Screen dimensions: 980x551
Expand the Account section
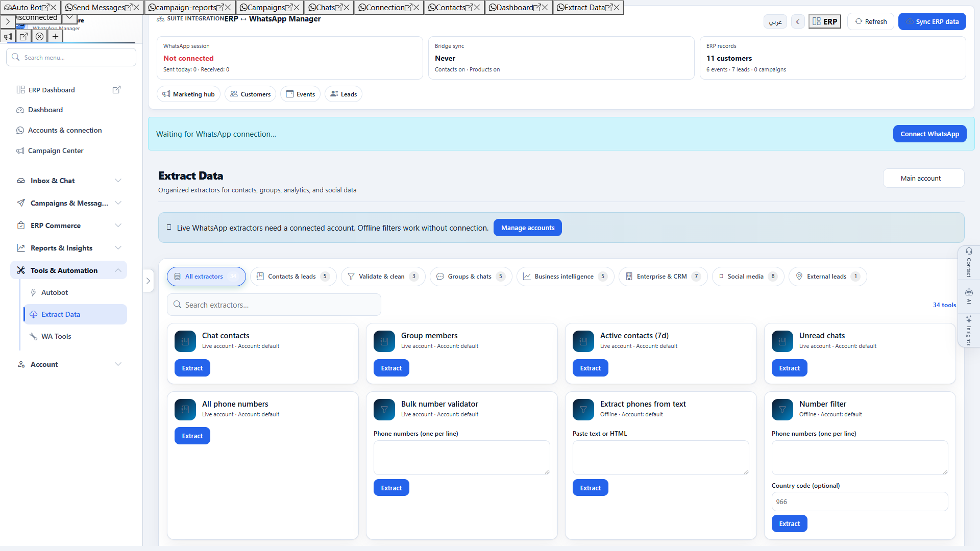[69, 364]
